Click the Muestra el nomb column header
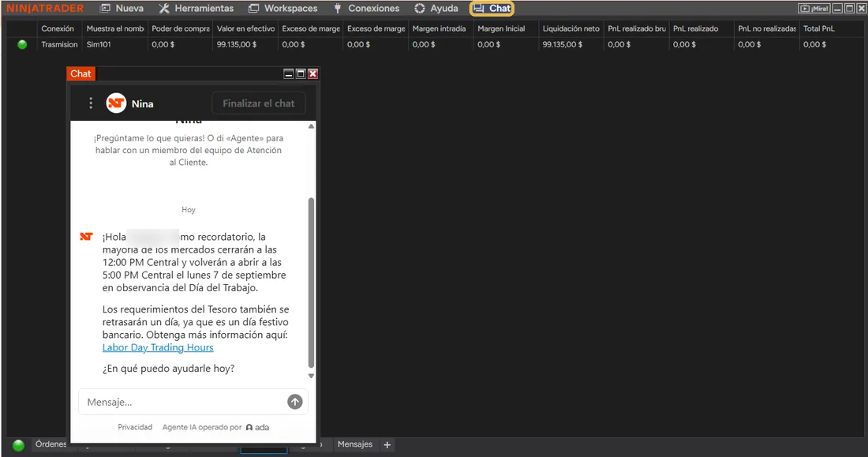This screenshot has height=457, width=868. [x=115, y=28]
